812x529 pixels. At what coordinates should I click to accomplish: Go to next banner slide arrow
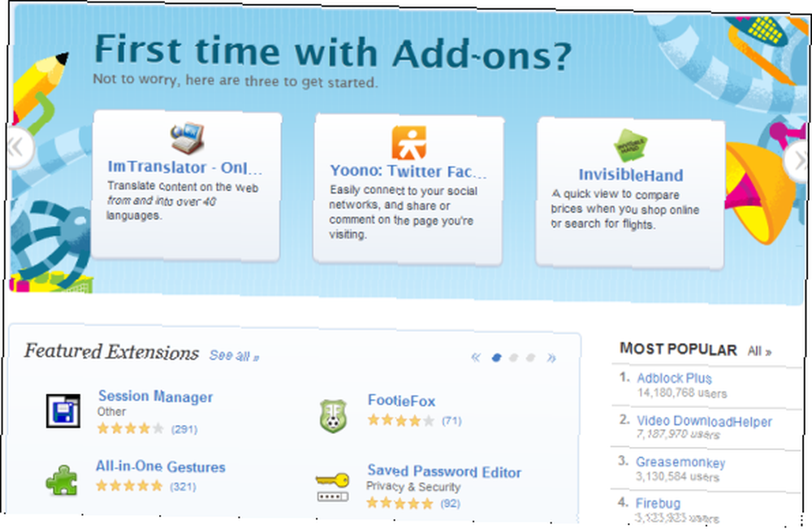click(797, 161)
